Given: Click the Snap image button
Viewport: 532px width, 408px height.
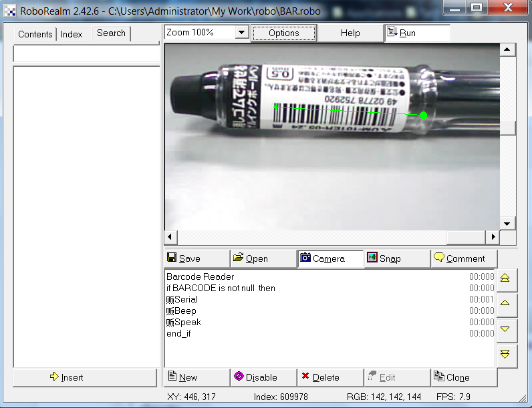Looking at the screenshot, I should click(397, 258).
